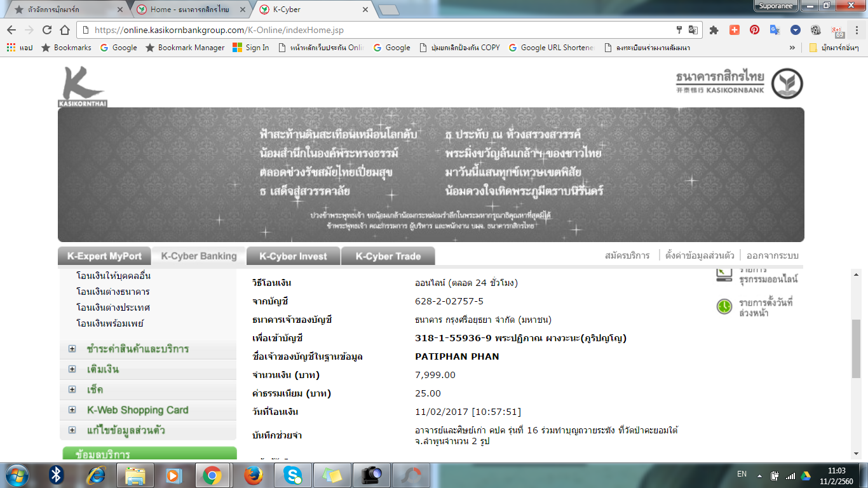Open the puzzle-piece extension icon
868x488 pixels.
click(x=714, y=30)
